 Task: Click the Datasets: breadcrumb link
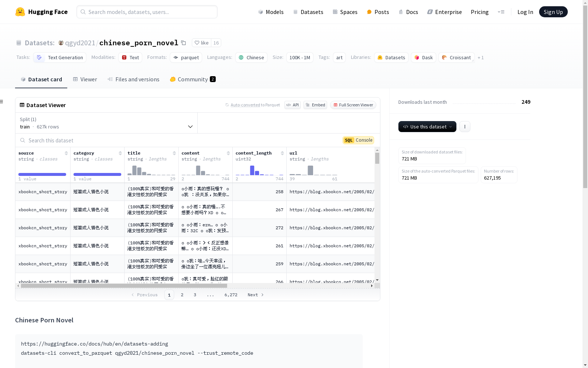pyautogui.click(x=40, y=43)
